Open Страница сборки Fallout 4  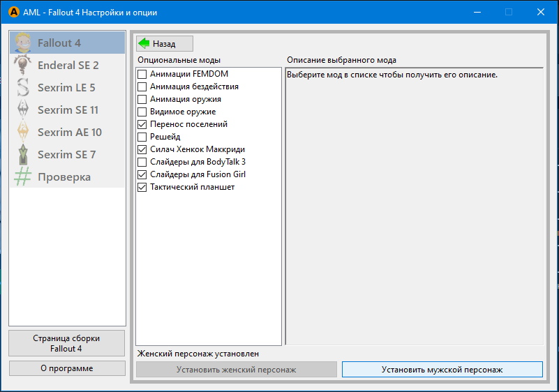[x=66, y=343]
